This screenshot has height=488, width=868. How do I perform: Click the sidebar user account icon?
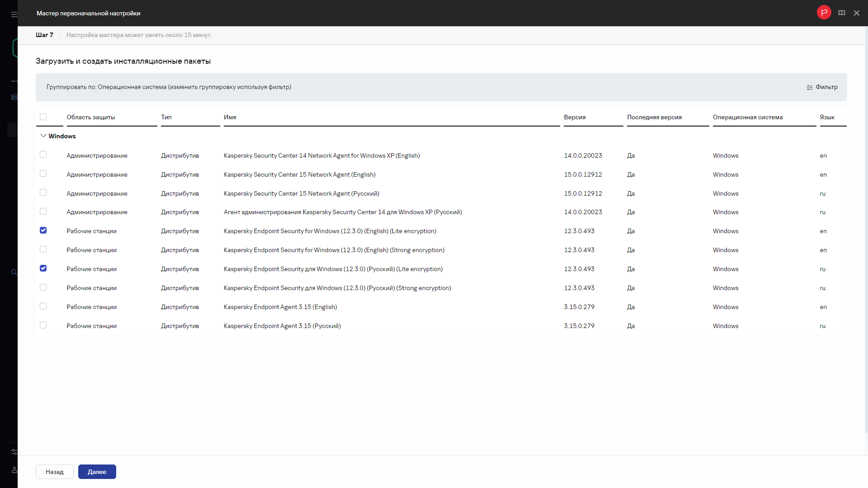pos(14,470)
